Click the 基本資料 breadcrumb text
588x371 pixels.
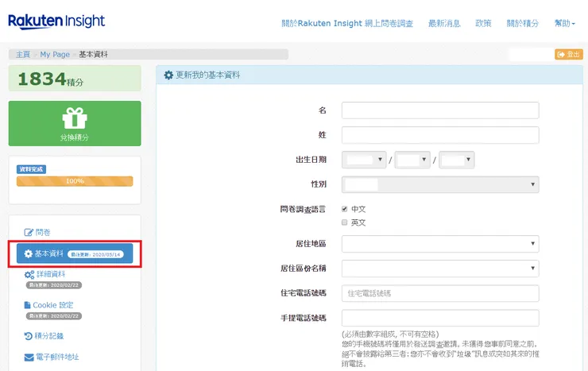(x=93, y=54)
